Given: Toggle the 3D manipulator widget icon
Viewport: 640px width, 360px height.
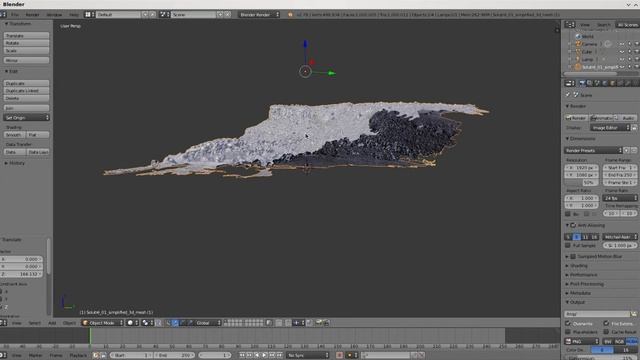Looking at the screenshot, I should coord(169,323).
